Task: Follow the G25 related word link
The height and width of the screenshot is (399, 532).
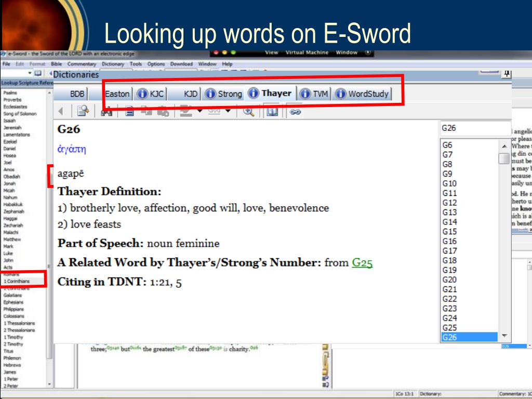Action: click(x=362, y=262)
